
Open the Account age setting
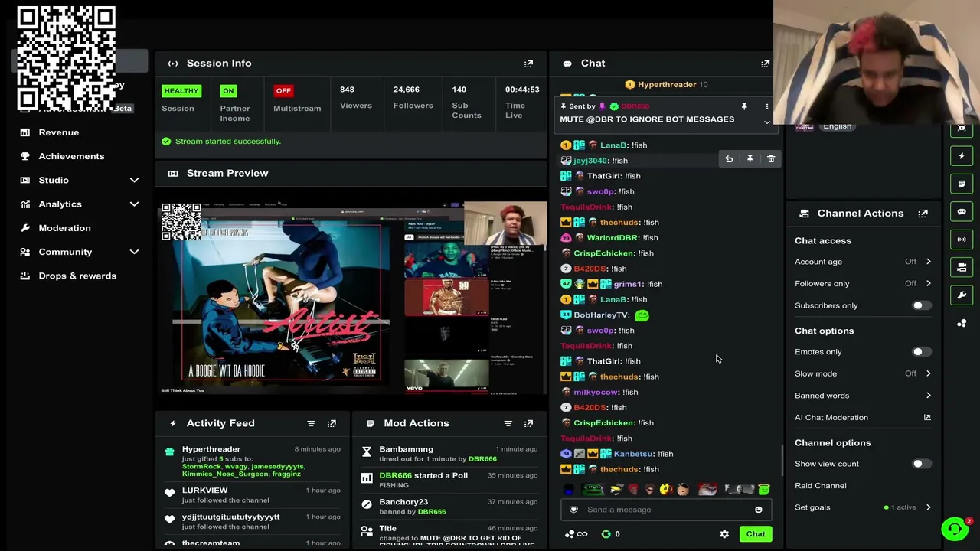pos(863,262)
